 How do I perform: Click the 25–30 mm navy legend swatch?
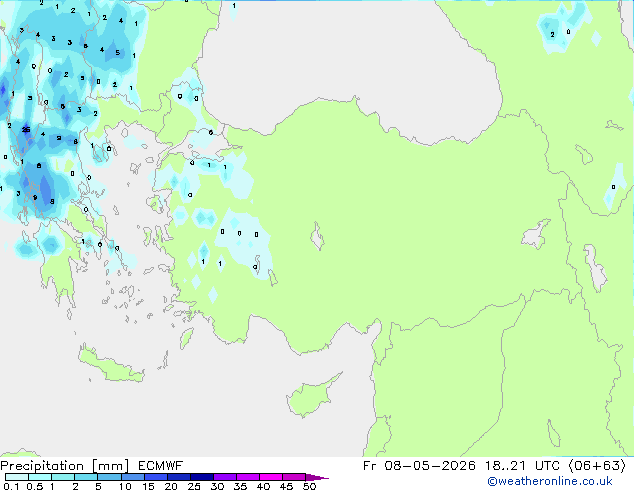tap(201, 477)
